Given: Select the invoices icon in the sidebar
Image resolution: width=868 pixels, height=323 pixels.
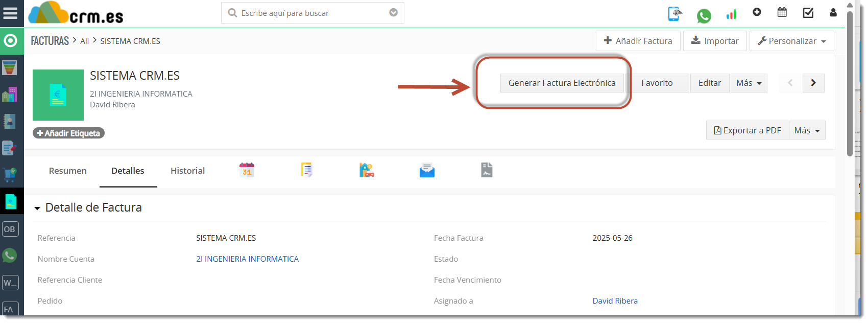Looking at the screenshot, I should click(11, 201).
